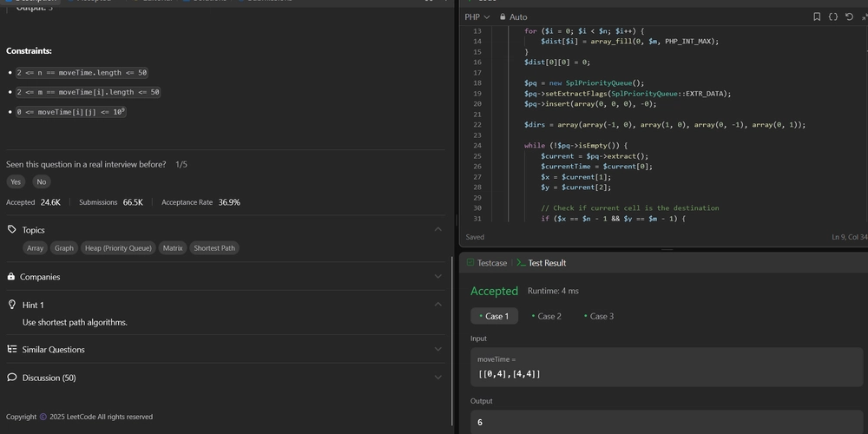Click code line 24 while loop statement
This screenshot has height=434, width=868.
pos(575,146)
